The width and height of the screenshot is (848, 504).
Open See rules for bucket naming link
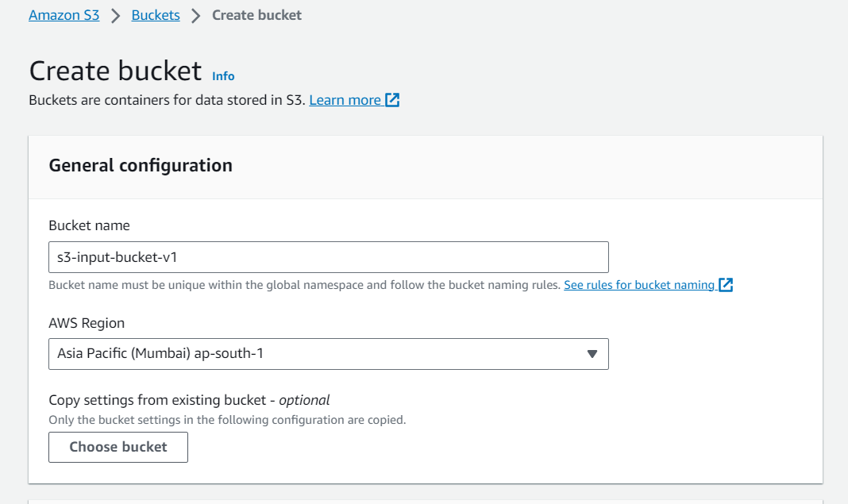point(639,284)
